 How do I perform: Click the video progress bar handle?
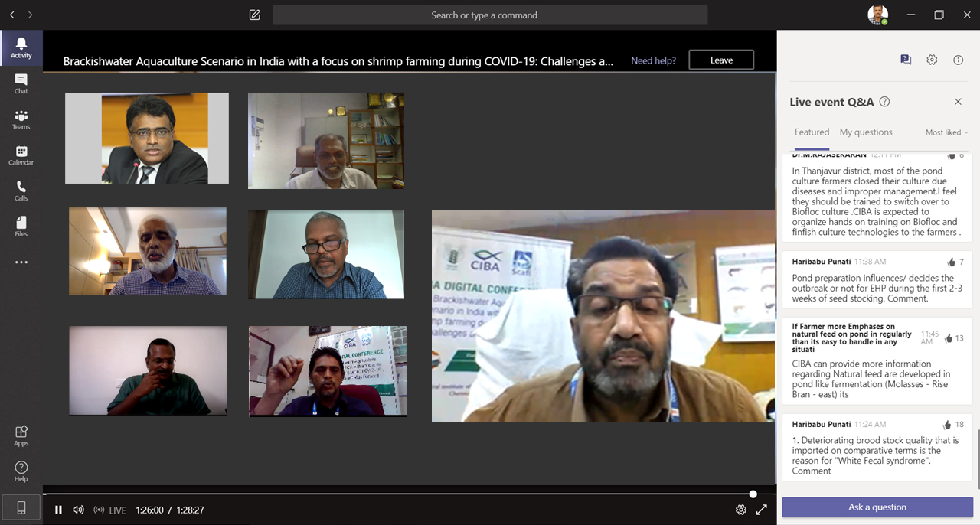tap(753, 494)
